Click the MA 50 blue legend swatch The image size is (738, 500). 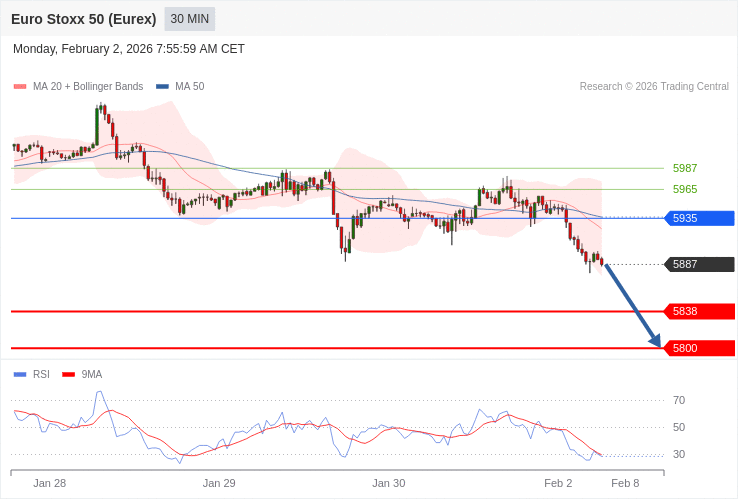click(x=162, y=87)
